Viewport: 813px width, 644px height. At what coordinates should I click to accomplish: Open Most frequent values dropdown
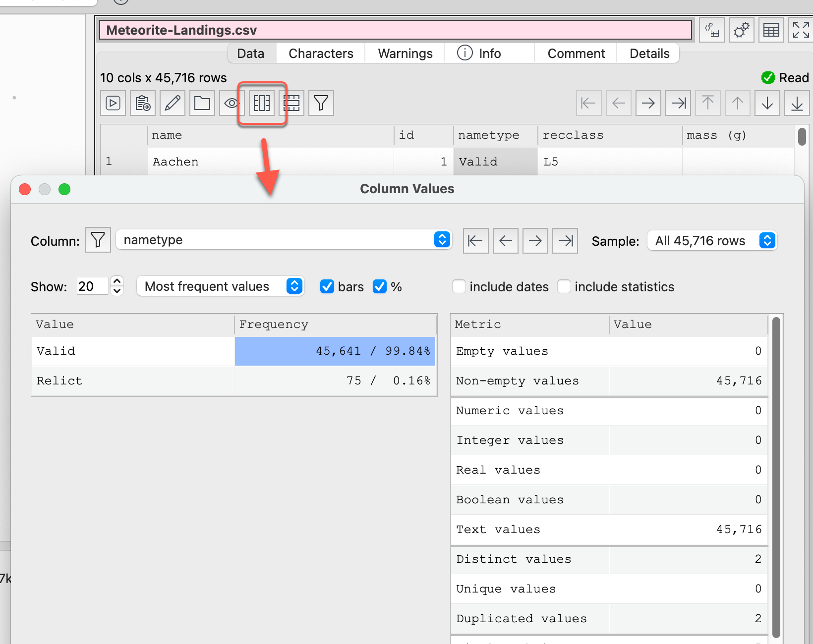[220, 286]
